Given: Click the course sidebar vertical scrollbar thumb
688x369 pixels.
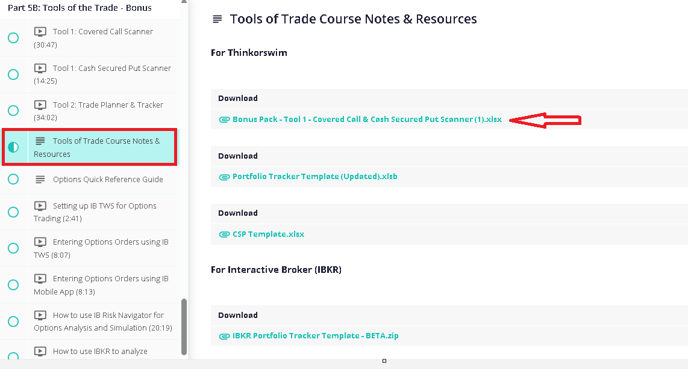Looking at the screenshot, I should coord(184,327).
